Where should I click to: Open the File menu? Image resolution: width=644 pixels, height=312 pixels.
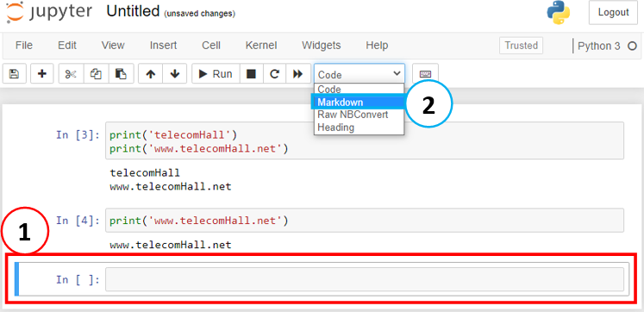tap(24, 45)
